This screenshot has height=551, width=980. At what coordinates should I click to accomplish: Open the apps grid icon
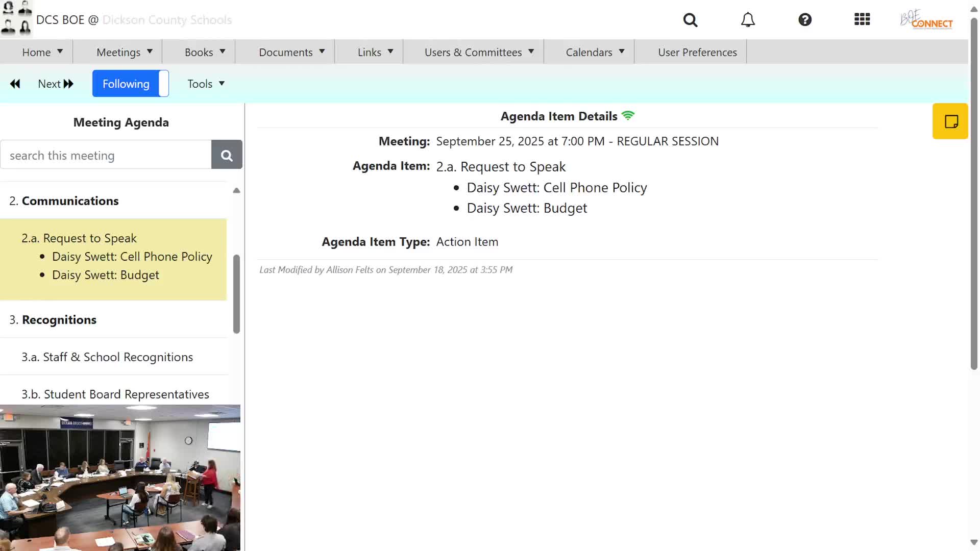(862, 20)
